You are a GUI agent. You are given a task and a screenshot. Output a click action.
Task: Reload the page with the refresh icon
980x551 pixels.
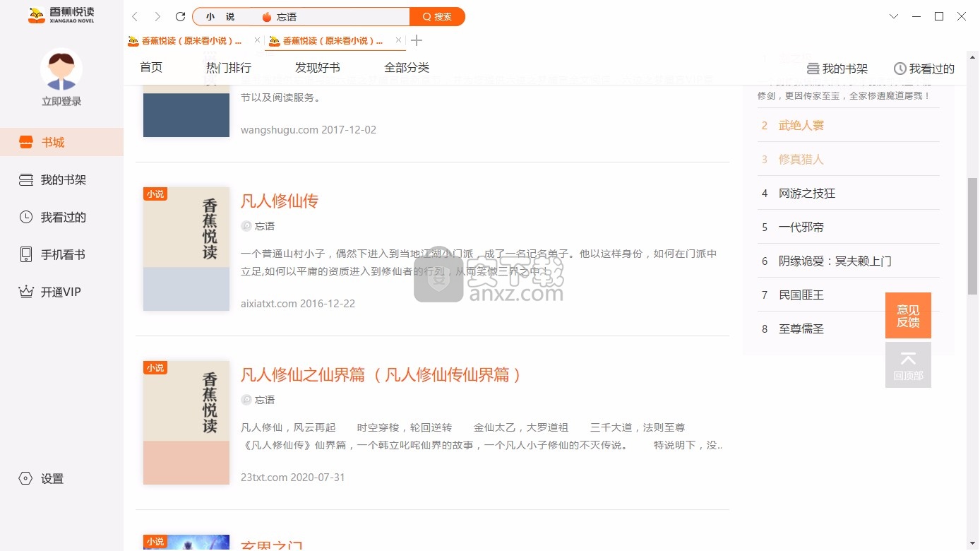180,16
